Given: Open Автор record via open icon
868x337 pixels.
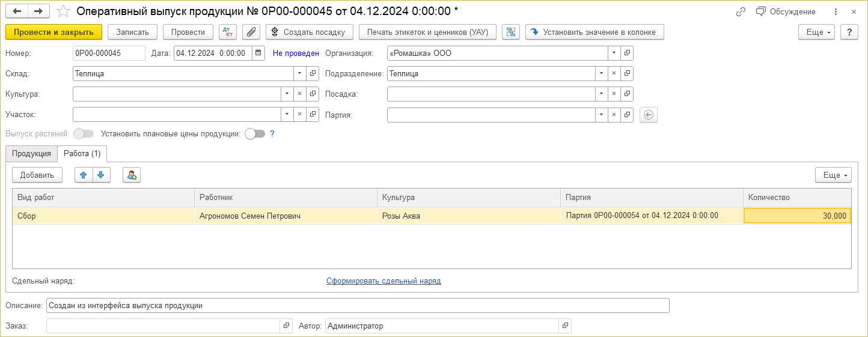Looking at the screenshot, I should coord(565,326).
